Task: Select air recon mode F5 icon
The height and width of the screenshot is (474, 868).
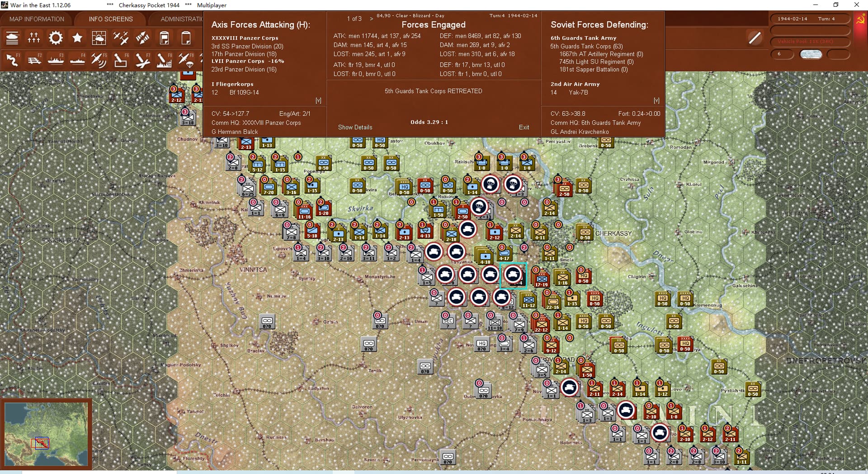Action: [99, 60]
